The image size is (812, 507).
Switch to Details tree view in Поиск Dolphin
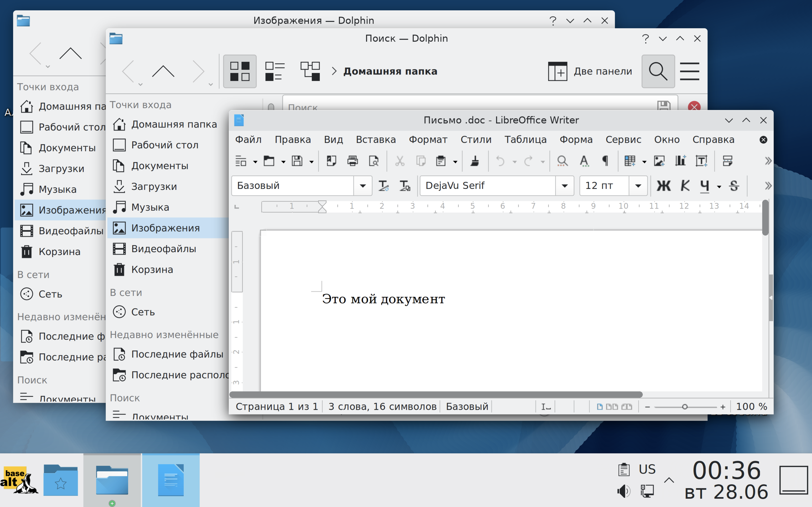310,71
